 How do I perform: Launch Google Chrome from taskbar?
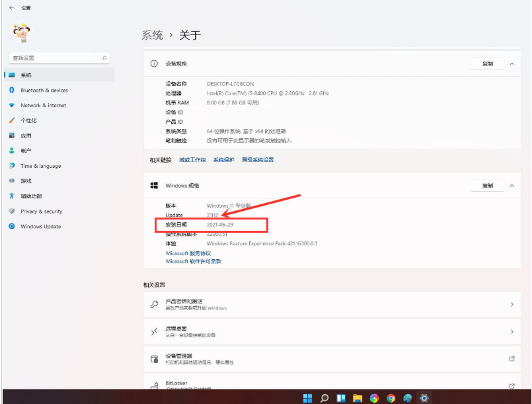391,398
